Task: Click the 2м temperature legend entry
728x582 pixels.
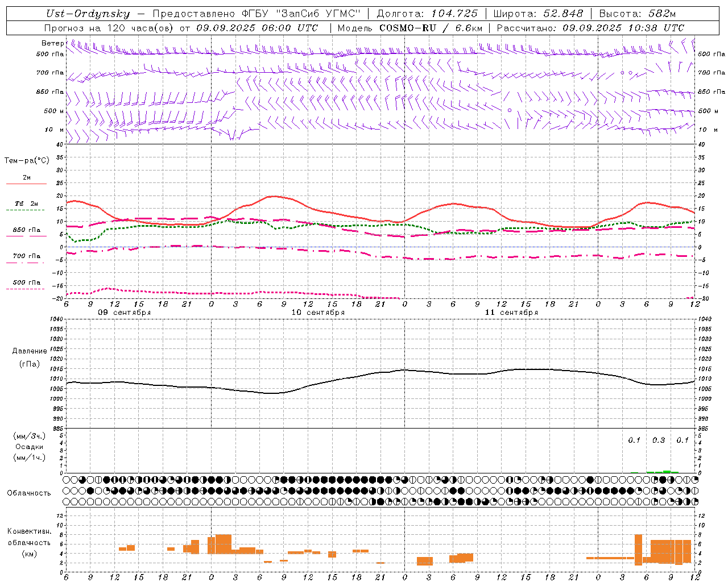Action: (27, 177)
